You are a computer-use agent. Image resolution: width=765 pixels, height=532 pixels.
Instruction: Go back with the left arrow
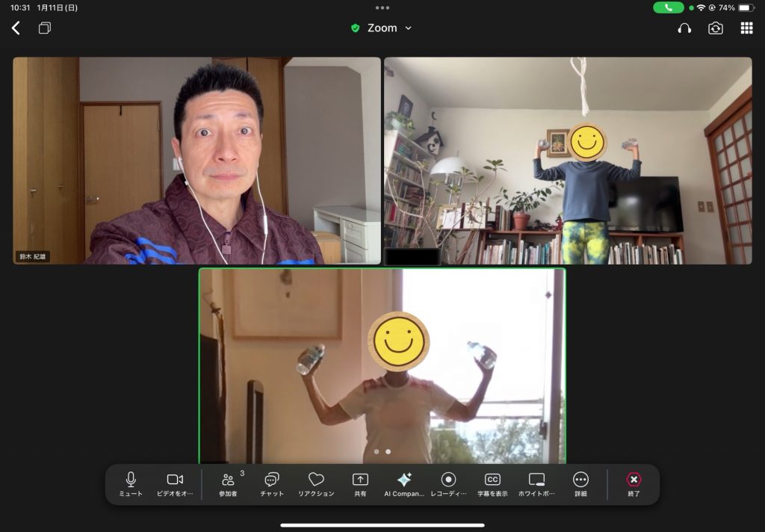tap(16, 28)
